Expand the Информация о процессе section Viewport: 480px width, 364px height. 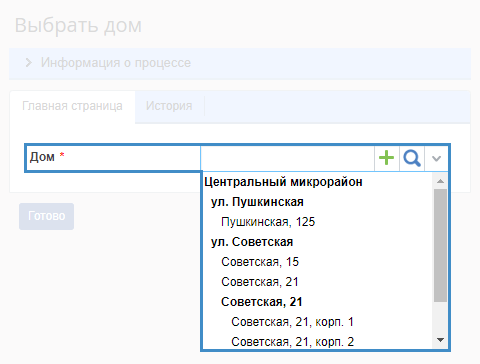tap(108, 63)
